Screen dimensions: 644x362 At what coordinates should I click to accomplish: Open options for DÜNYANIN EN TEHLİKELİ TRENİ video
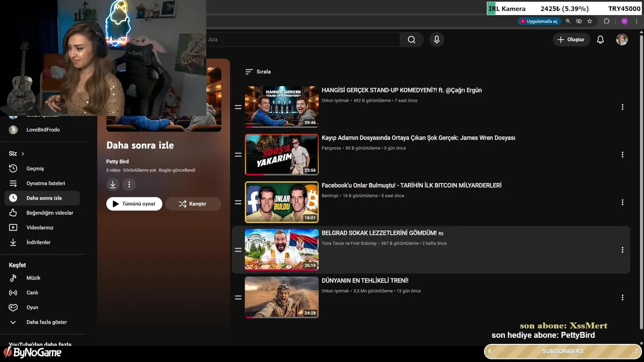click(622, 298)
